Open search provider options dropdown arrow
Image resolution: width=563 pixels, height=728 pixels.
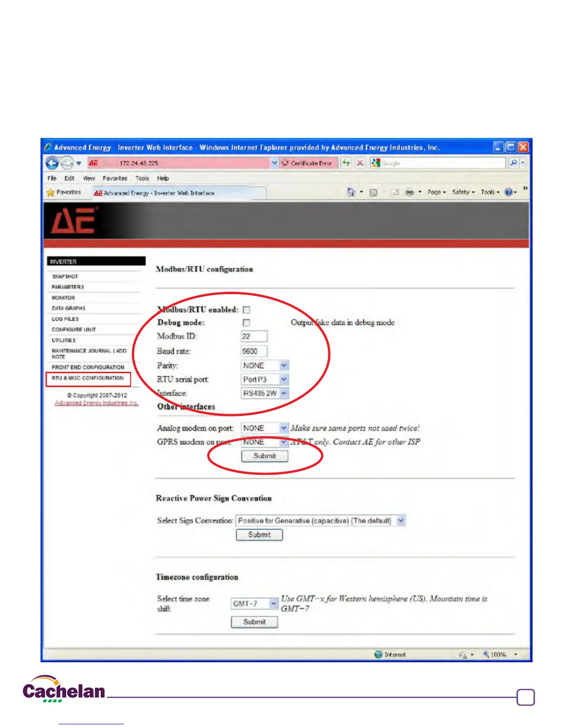click(523, 163)
